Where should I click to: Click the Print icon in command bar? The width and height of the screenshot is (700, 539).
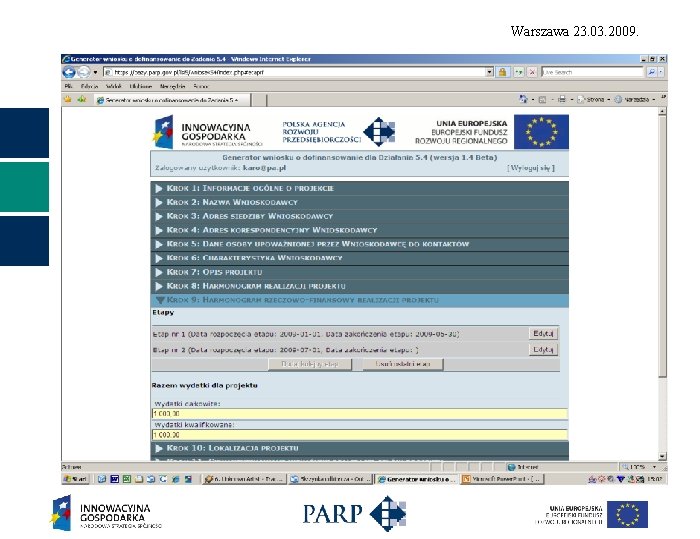[562, 99]
